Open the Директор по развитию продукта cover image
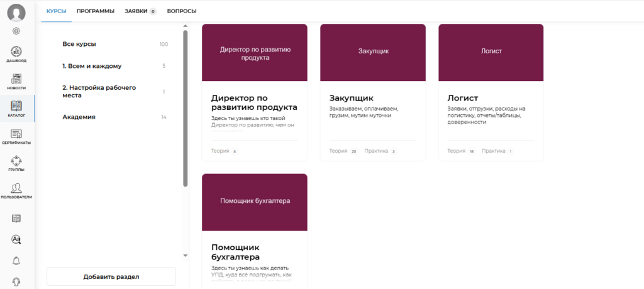This screenshot has height=289, width=644. [255, 53]
